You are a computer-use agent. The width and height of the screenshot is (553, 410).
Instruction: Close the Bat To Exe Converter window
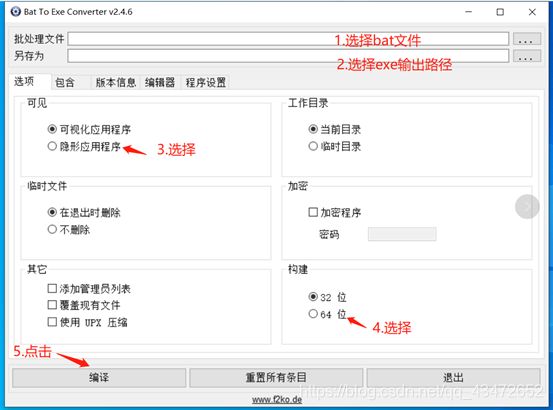[x=532, y=12]
